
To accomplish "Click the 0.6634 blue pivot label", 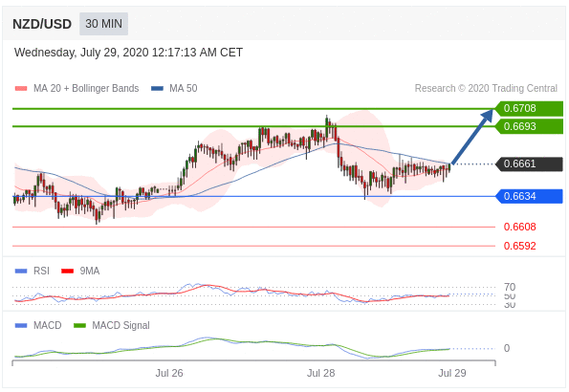I will click(x=529, y=196).
